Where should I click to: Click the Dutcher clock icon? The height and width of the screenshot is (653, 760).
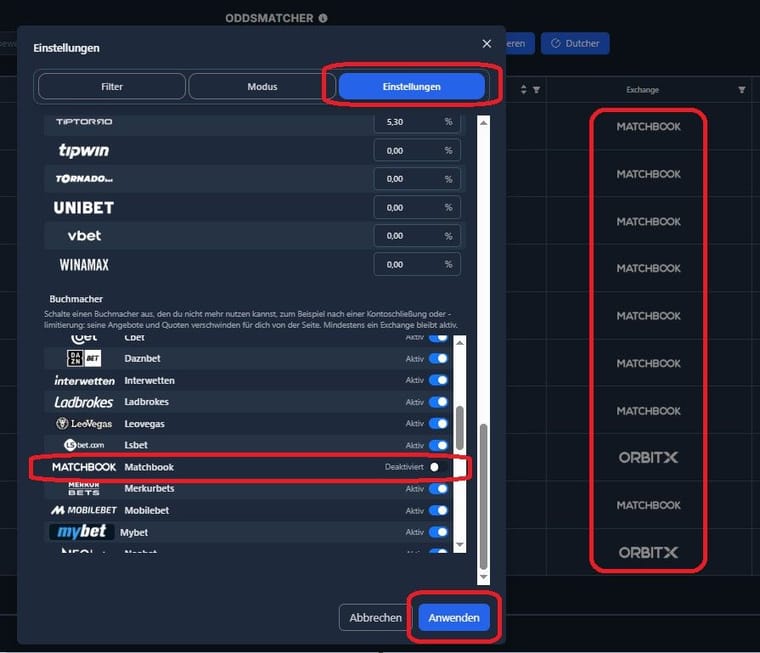point(555,44)
